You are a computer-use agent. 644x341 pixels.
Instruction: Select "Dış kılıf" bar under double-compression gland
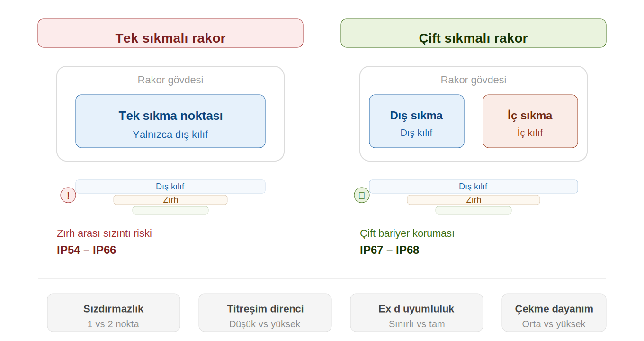pos(474,187)
